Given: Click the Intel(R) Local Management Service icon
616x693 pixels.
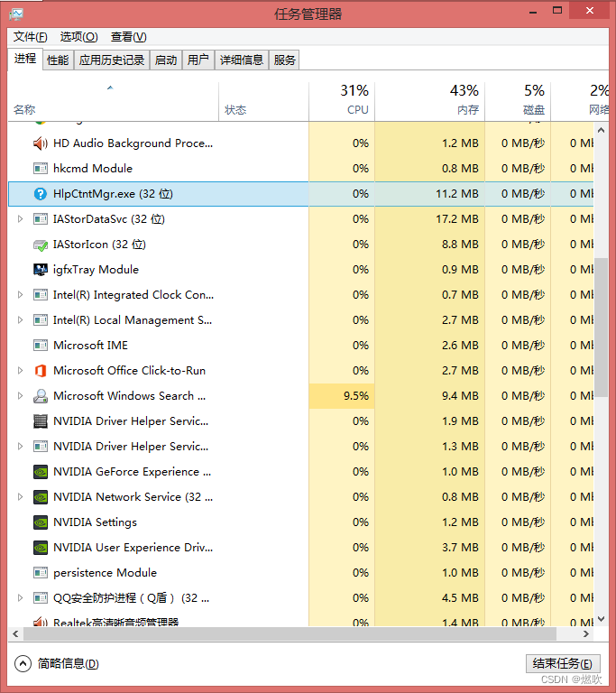Looking at the screenshot, I should pos(41,320).
